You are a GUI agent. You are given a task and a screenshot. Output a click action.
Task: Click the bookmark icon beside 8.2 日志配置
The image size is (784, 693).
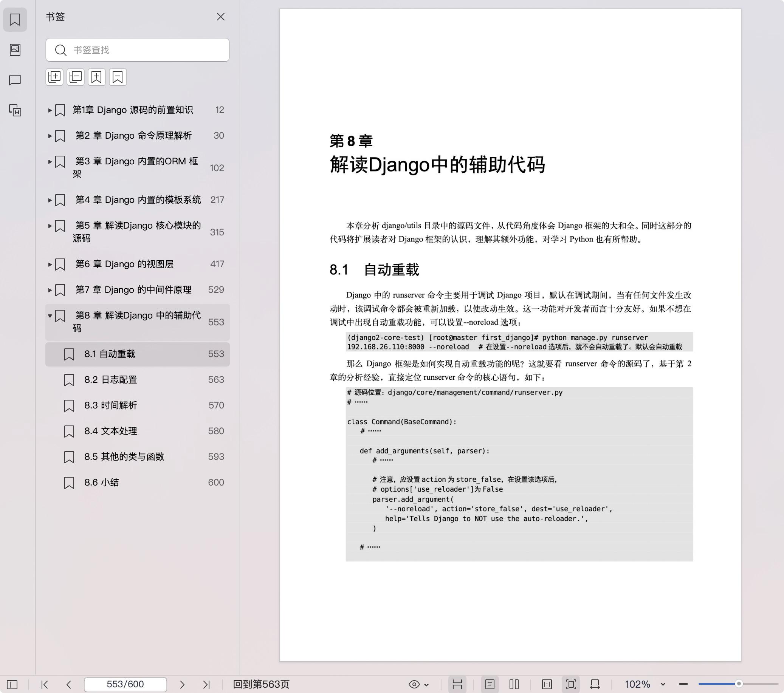click(x=69, y=380)
